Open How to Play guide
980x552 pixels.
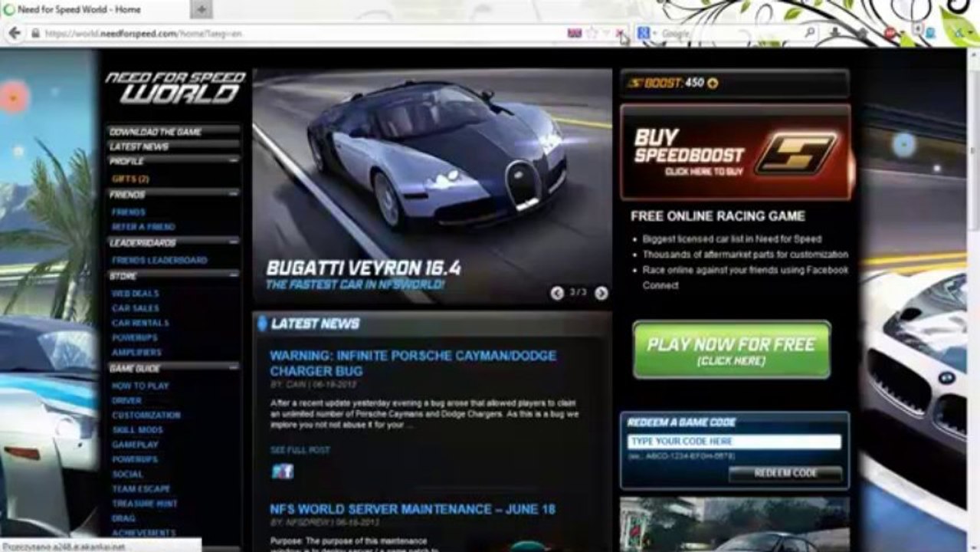pyautogui.click(x=140, y=386)
